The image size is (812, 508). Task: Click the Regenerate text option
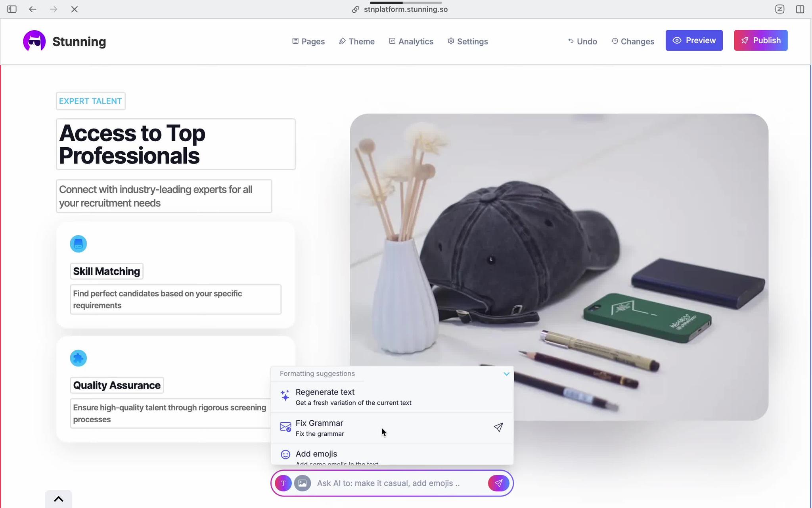click(324, 392)
